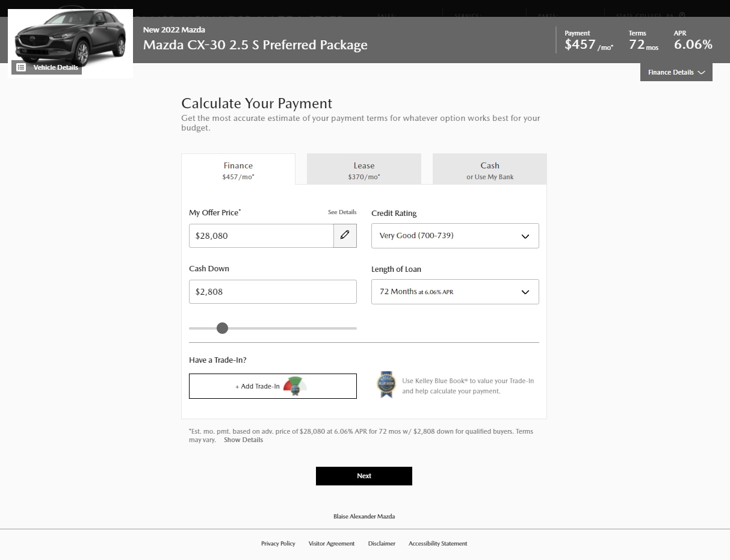Select the Finance $457/mo tab
Viewport: 730px width, 560px height.
coord(238,170)
